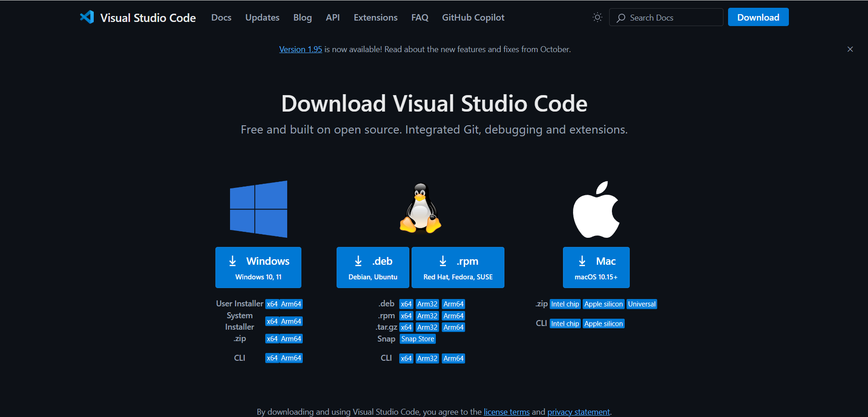Select Arm32 in the Linux CLI row
Viewport: 868px width, 417px height.
tap(427, 358)
